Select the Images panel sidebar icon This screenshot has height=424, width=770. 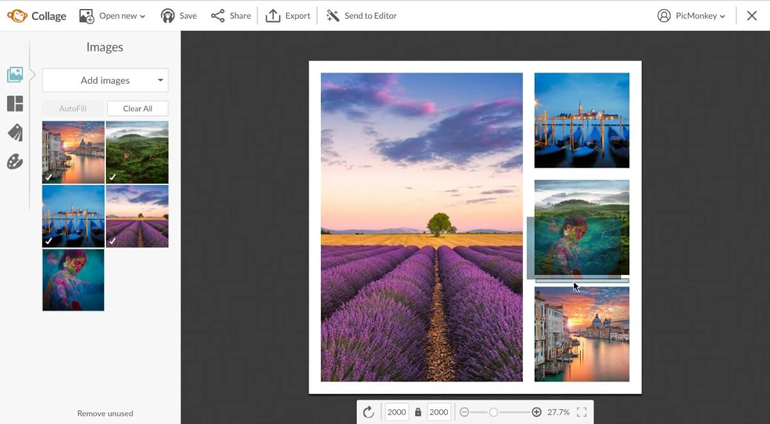click(15, 75)
